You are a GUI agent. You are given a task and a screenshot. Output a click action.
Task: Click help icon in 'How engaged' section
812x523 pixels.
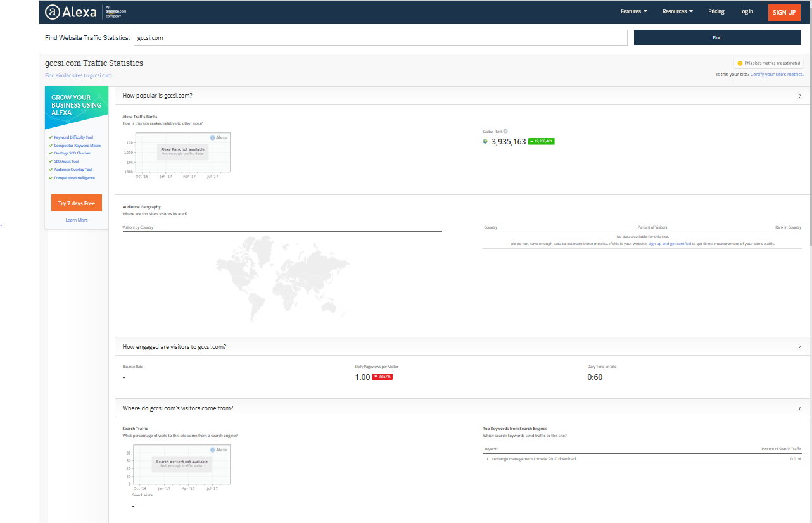click(x=799, y=347)
